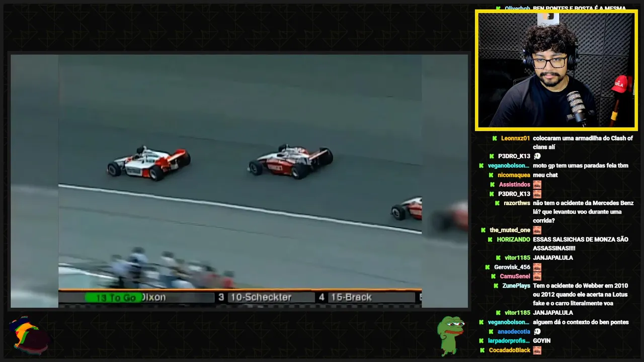Click the sad Pepe frog sticker

pyautogui.click(x=450, y=335)
